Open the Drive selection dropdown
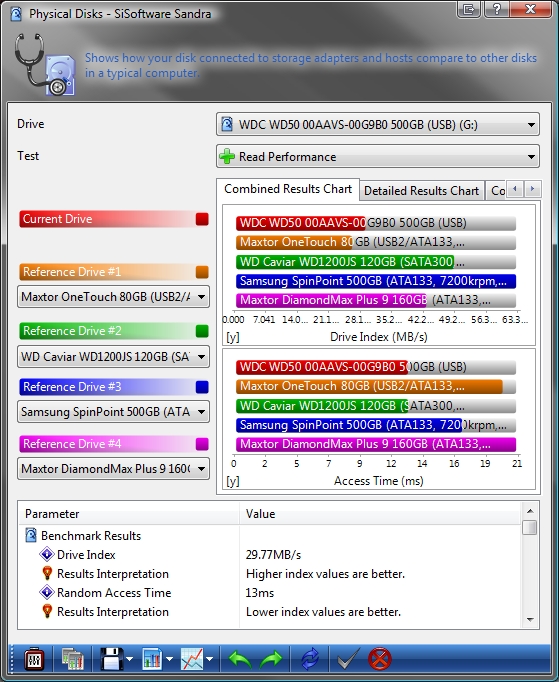 [378, 125]
